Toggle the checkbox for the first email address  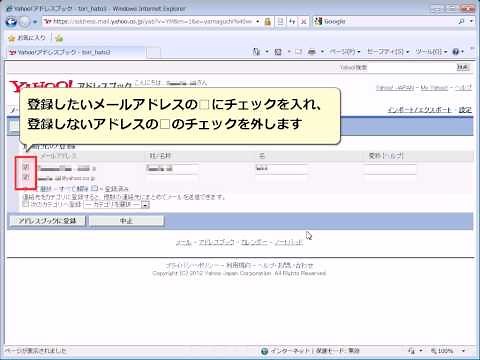(x=26, y=167)
